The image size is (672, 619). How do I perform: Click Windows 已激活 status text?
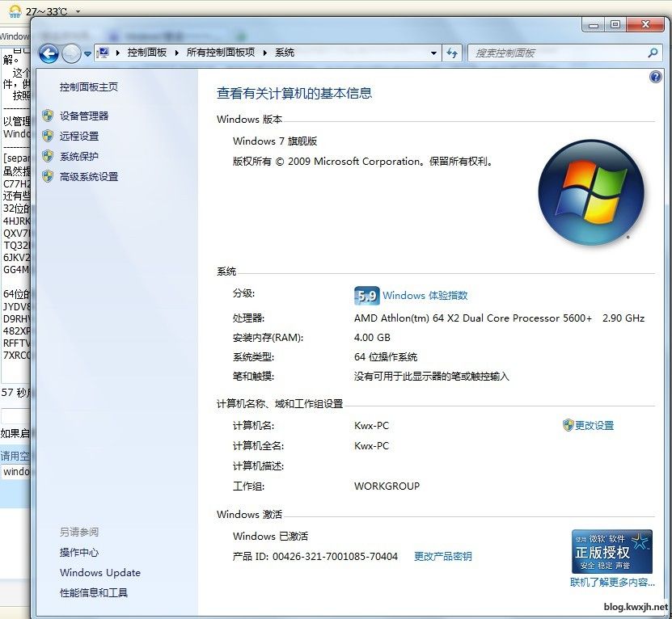pyautogui.click(x=270, y=537)
